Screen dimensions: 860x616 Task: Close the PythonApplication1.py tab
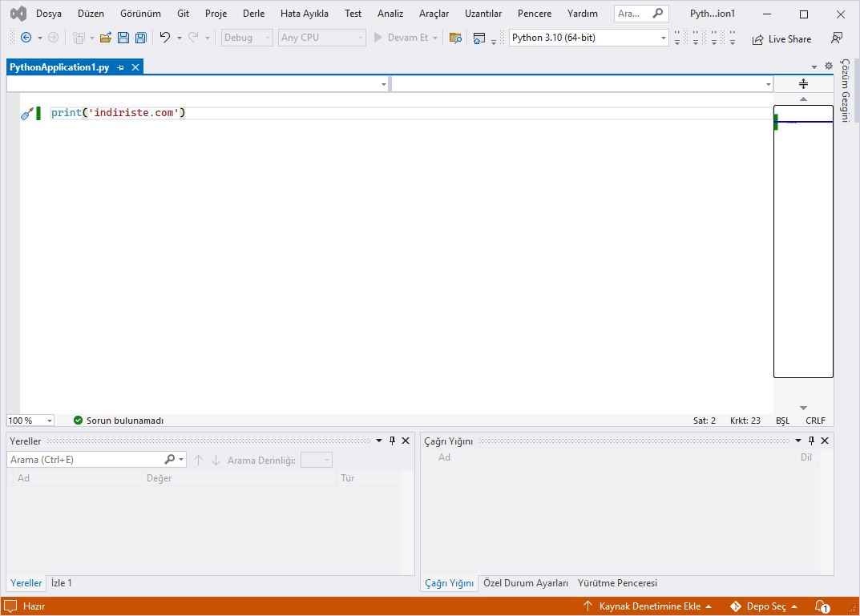[135, 67]
